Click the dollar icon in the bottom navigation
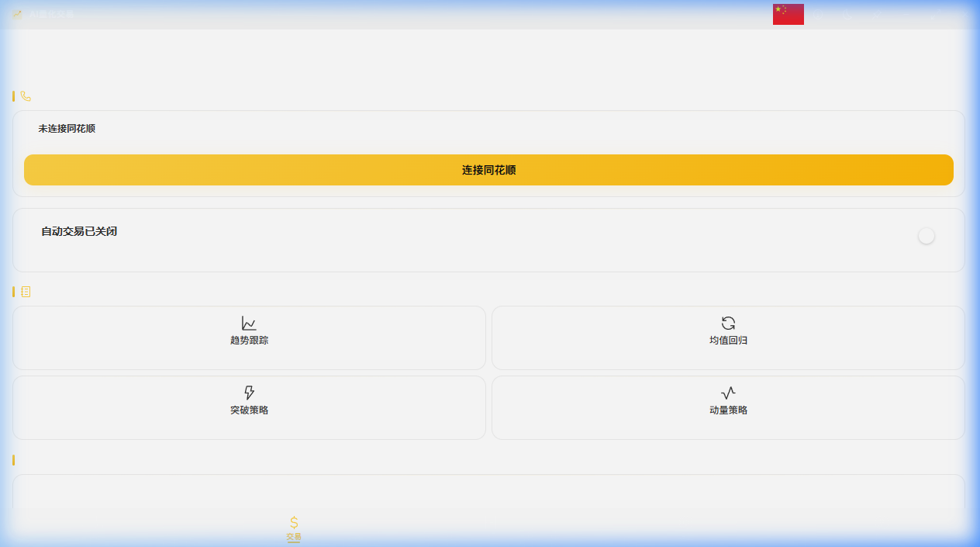980x547 pixels. pos(293,521)
